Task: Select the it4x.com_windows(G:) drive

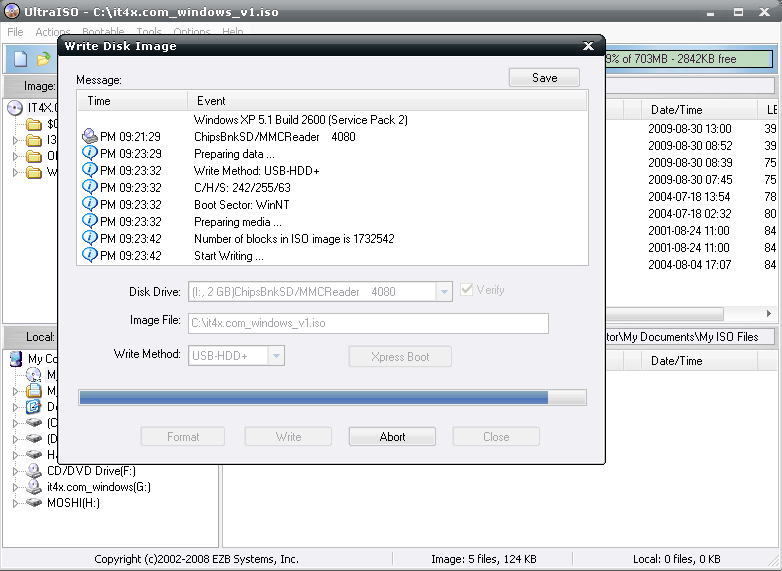Action: [x=99, y=487]
